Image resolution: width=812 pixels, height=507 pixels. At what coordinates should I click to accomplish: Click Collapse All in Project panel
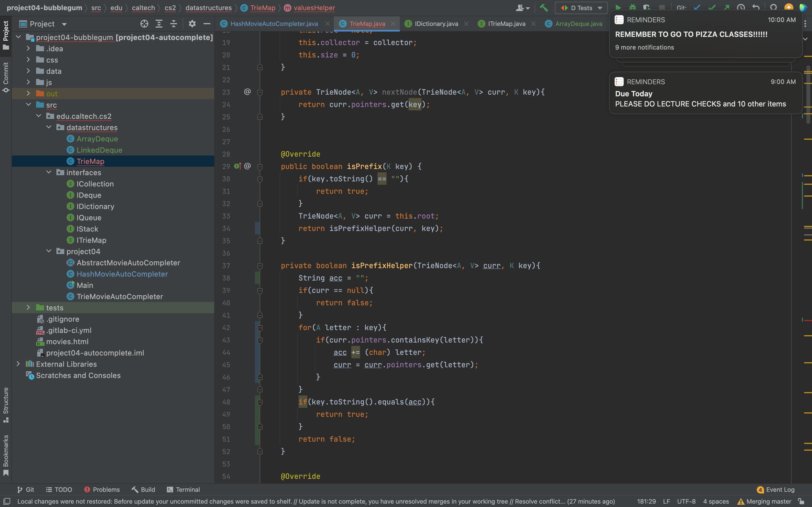click(x=173, y=24)
